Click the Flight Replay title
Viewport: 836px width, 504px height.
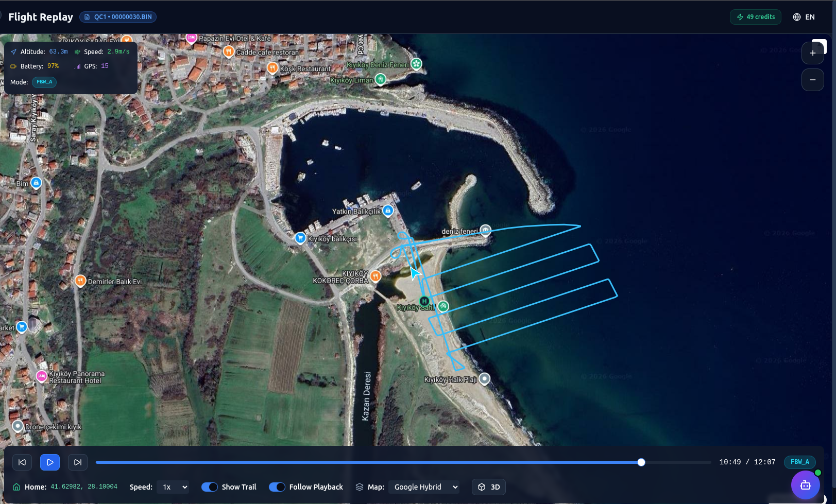(41, 17)
